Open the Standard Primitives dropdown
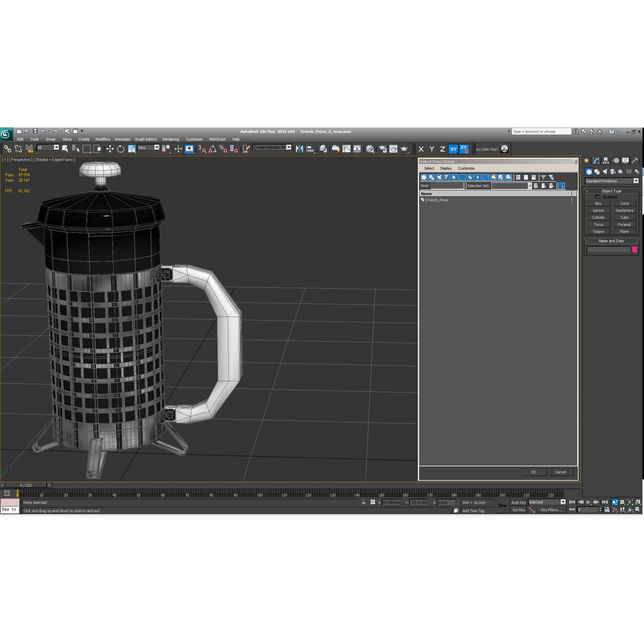644x644 pixels. [612, 181]
